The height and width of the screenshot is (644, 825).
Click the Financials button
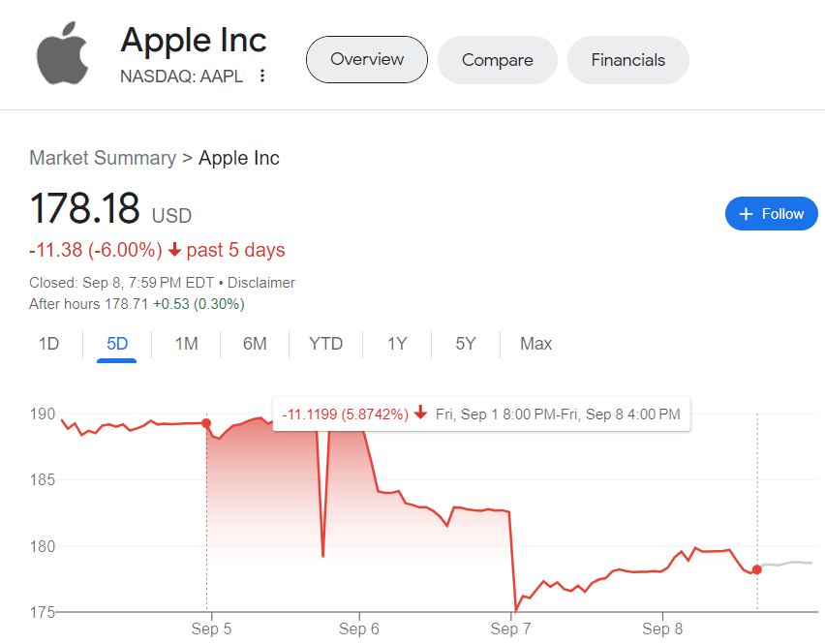(627, 59)
